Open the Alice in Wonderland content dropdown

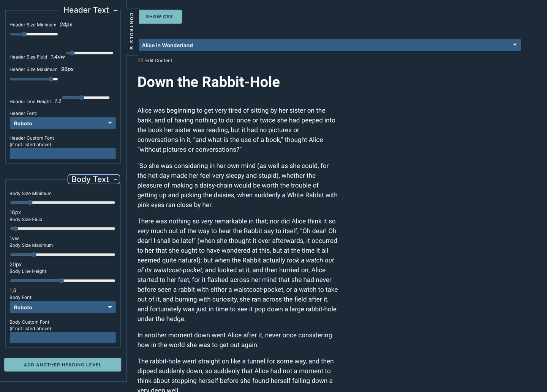pos(329,45)
